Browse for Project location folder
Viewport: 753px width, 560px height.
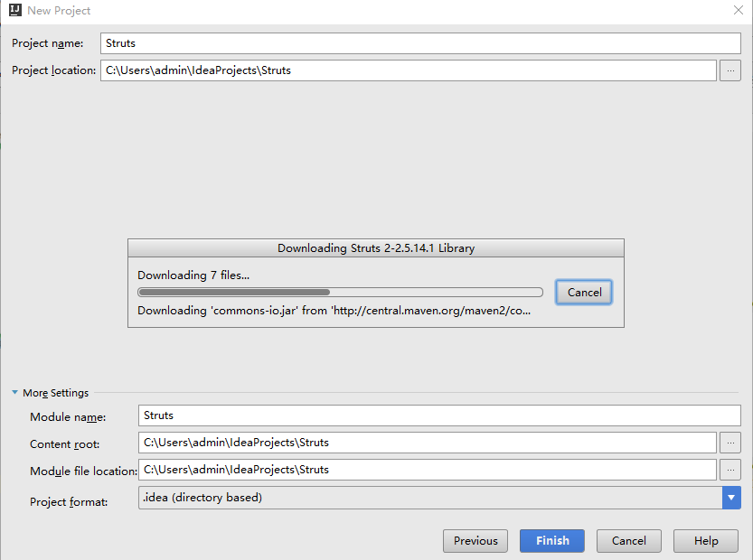click(x=730, y=70)
